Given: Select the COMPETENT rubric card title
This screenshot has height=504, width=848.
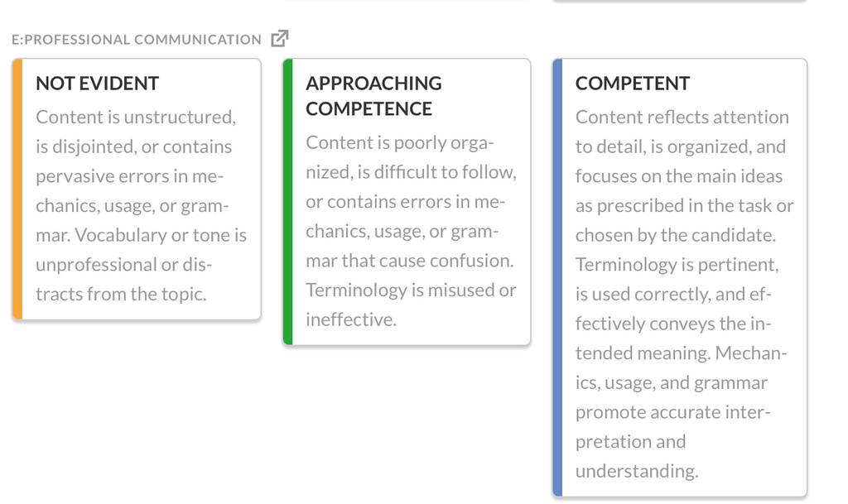Looking at the screenshot, I should (632, 84).
